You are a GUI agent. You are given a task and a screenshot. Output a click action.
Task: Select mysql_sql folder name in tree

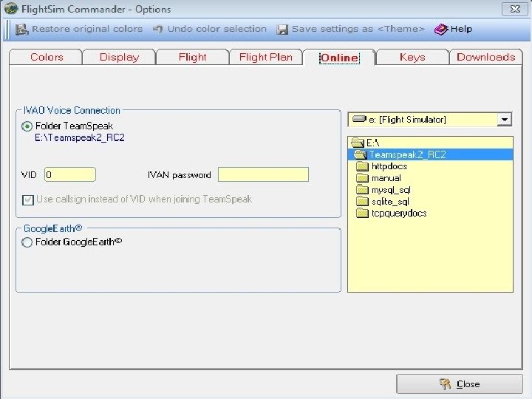click(391, 190)
